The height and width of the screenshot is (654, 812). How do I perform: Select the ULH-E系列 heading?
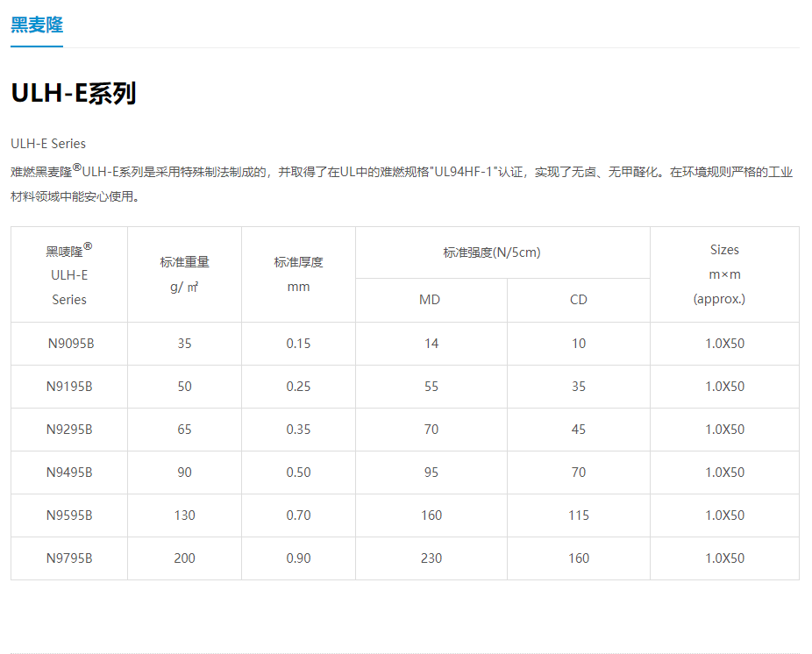[73, 94]
